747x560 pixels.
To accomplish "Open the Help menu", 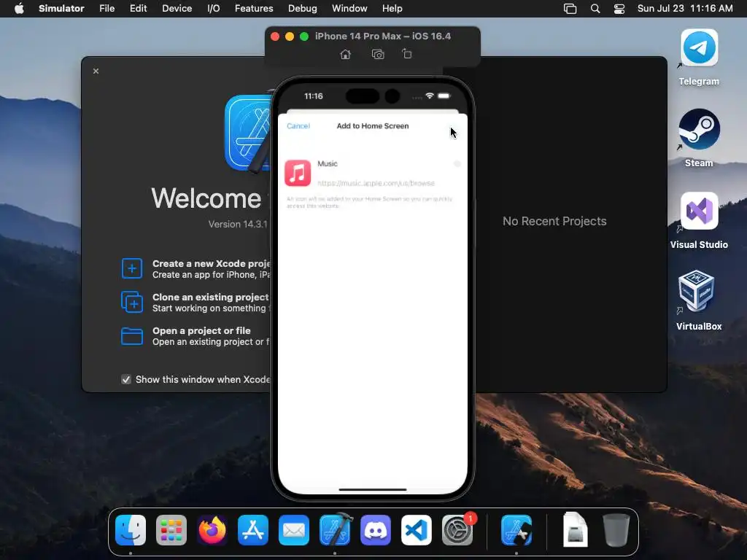I will click(x=392, y=9).
